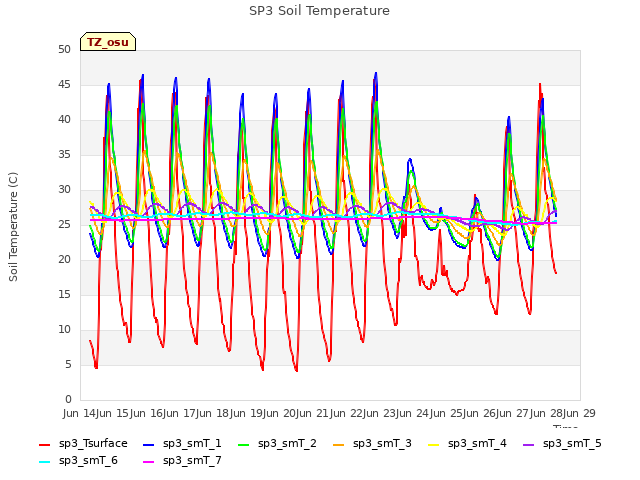Click the sp3_smT_3 legend label
Screen dimensions: 640x480
pos(382,443)
